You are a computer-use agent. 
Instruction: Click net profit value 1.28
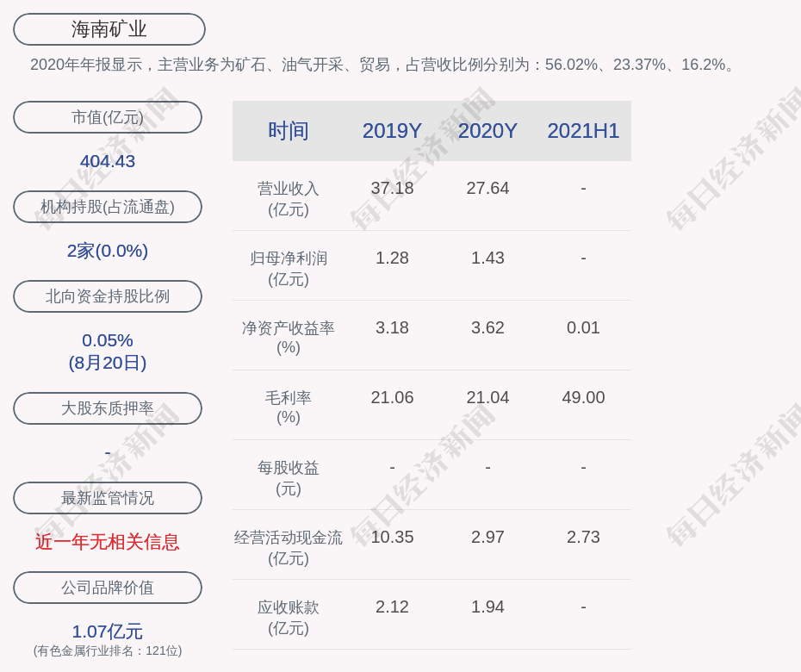tap(392, 258)
